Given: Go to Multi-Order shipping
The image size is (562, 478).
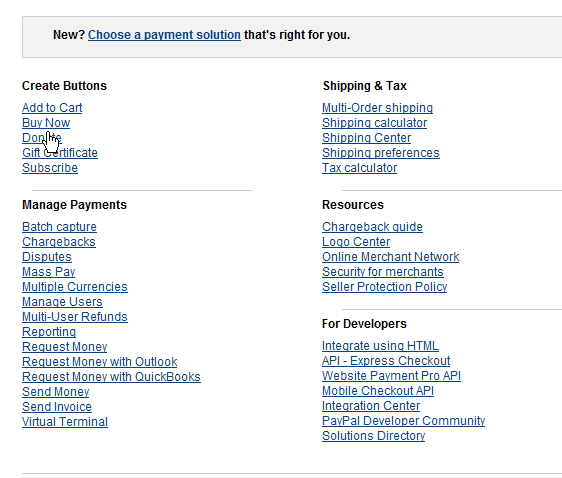Looking at the screenshot, I should 377,108.
